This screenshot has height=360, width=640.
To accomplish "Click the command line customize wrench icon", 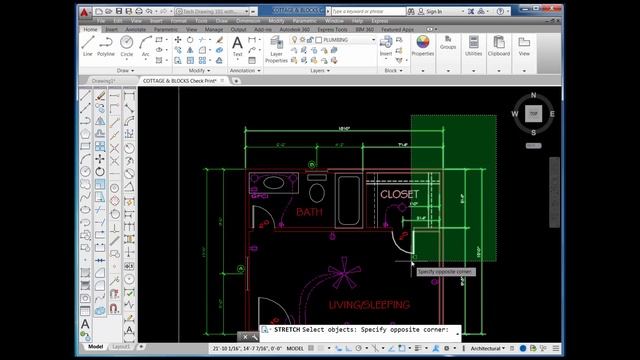I will pyautogui.click(x=254, y=337).
